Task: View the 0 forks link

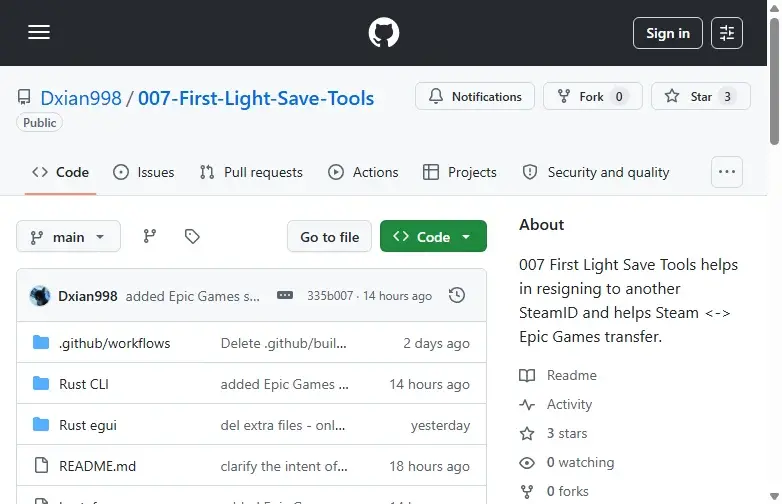Action: [x=554, y=491]
